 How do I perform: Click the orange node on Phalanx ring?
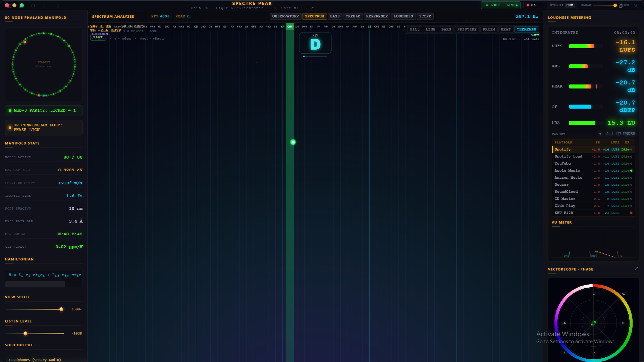pos(25,42)
